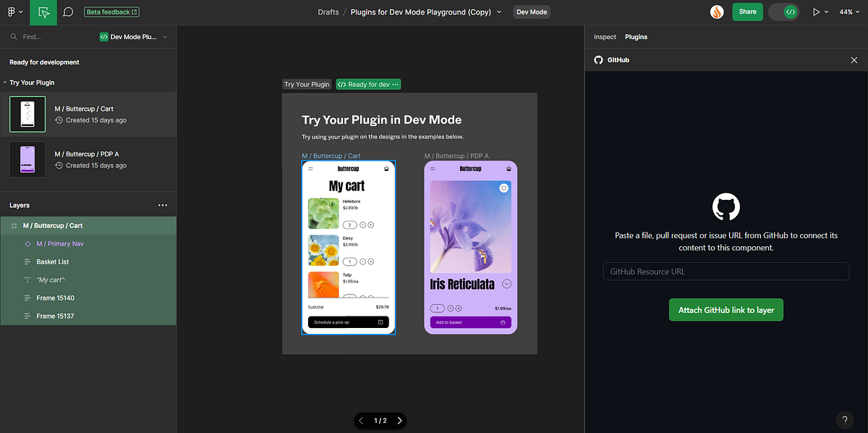Select the move tool in the toolbar

(43, 12)
